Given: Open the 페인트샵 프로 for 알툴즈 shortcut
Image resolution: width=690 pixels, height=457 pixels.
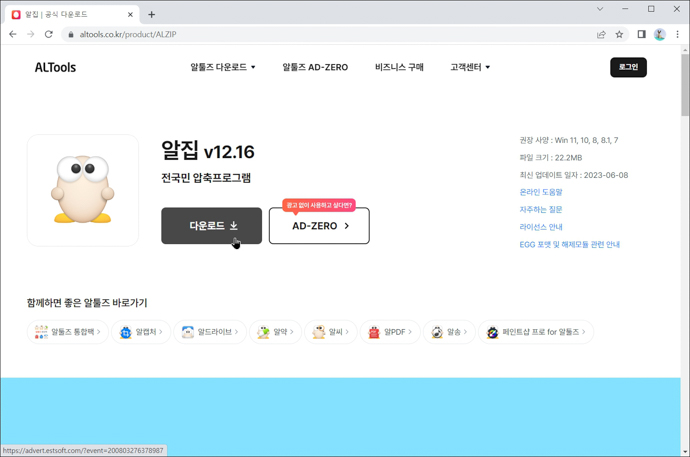Looking at the screenshot, I should 536,332.
